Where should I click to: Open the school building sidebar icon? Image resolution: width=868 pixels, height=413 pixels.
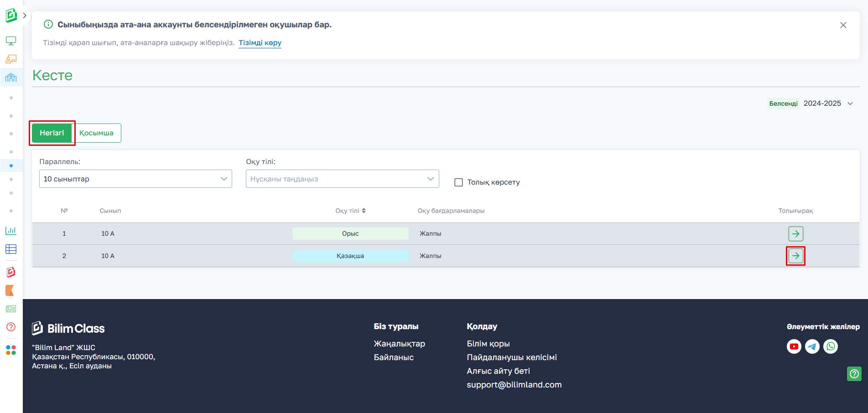(x=11, y=77)
